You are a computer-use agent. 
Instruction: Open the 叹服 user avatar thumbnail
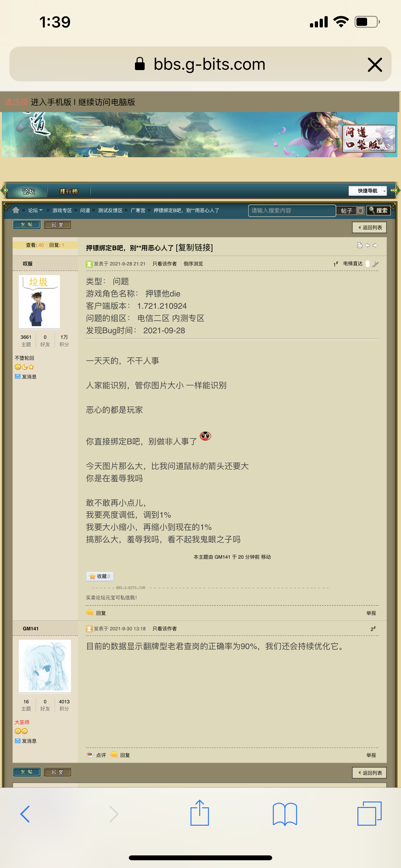pyautogui.click(x=39, y=302)
